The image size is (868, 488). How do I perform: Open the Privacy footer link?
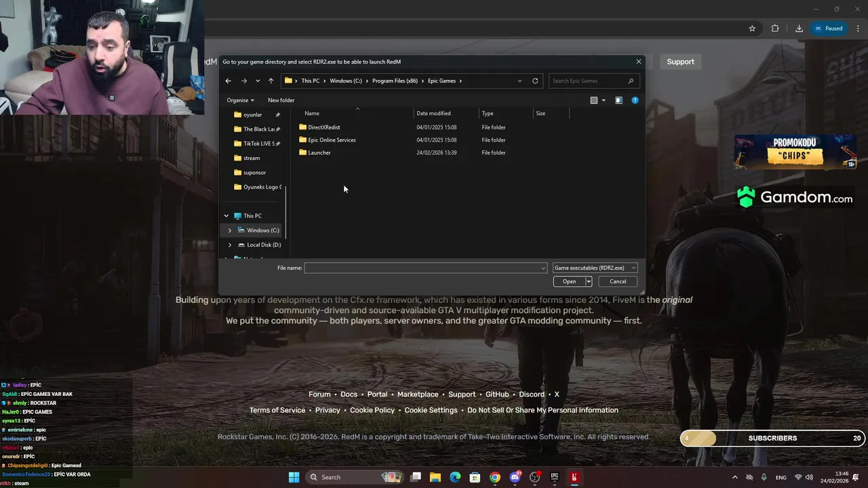pos(328,410)
